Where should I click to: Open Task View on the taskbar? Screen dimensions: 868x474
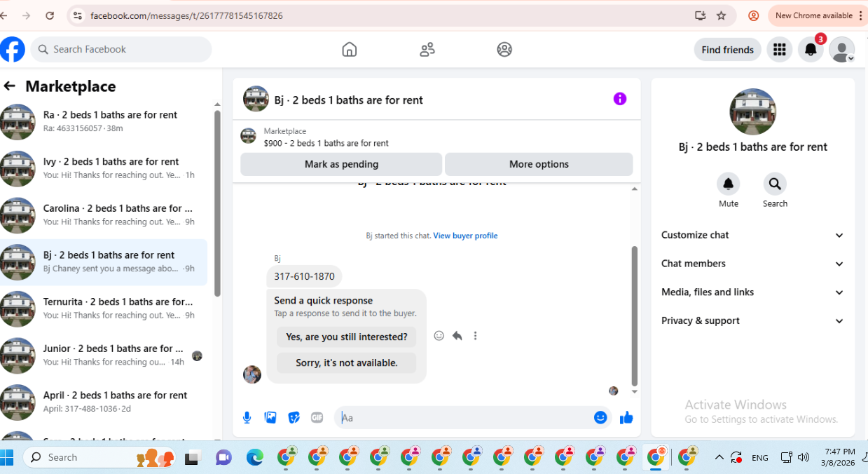(x=193, y=457)
